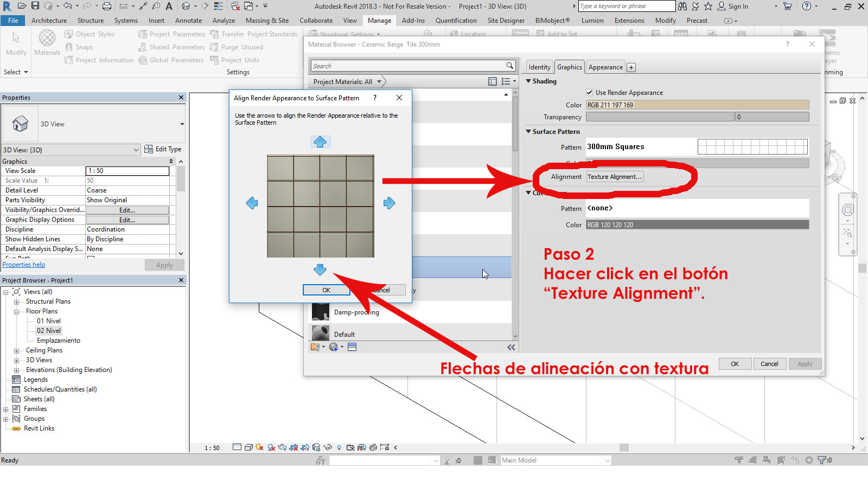868x488 pixels.
Task: Select the 300mm Squares surface pattern field
Action: click(x=697, y=146)
